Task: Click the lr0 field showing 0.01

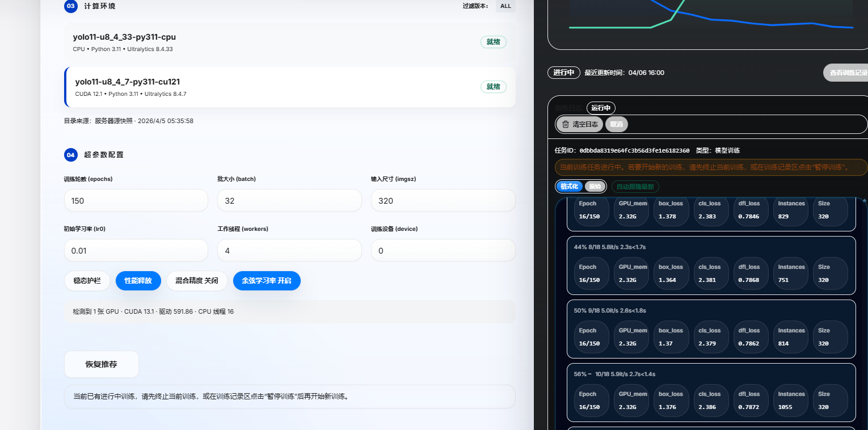Action: click(x=136, y=250)
